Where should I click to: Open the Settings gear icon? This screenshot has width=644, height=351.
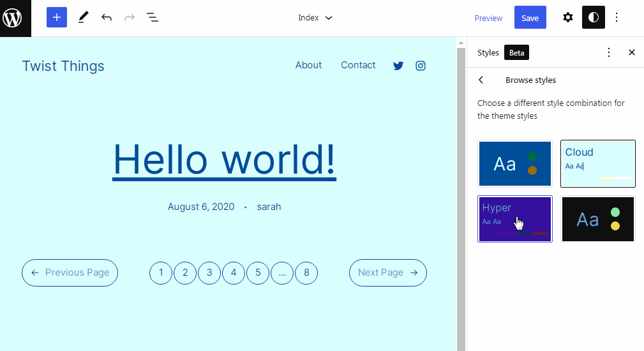coord(568,18)
